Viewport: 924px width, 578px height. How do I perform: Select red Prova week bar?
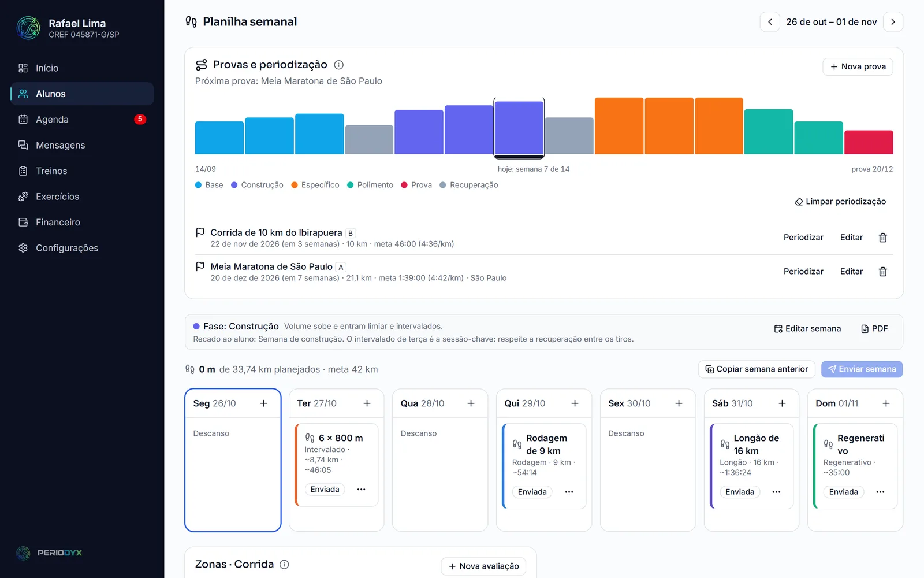pos(869,142)
